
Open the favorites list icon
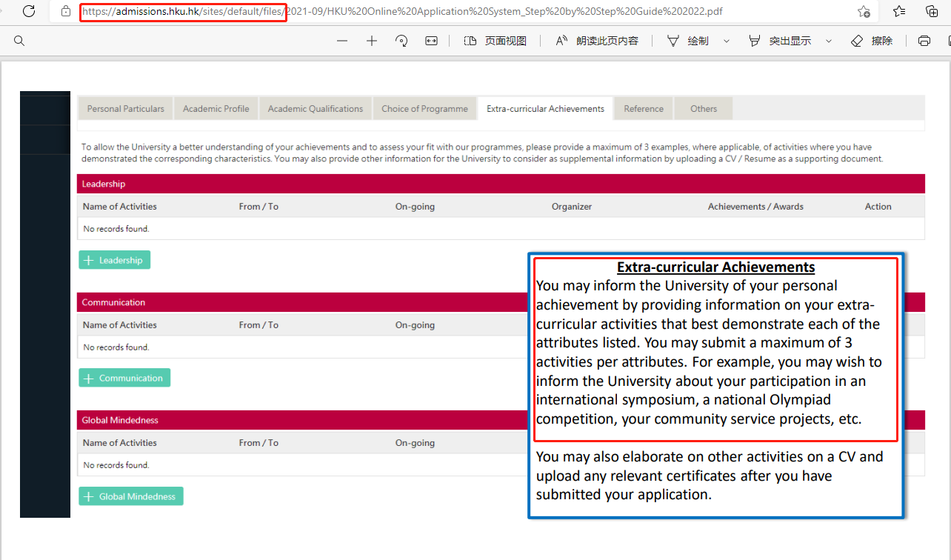[899, 11]
